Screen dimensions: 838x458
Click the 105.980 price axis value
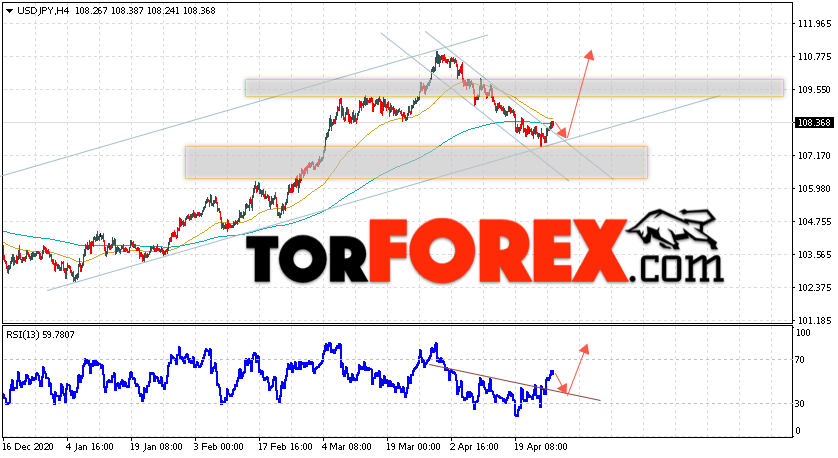tap(814, 189)
